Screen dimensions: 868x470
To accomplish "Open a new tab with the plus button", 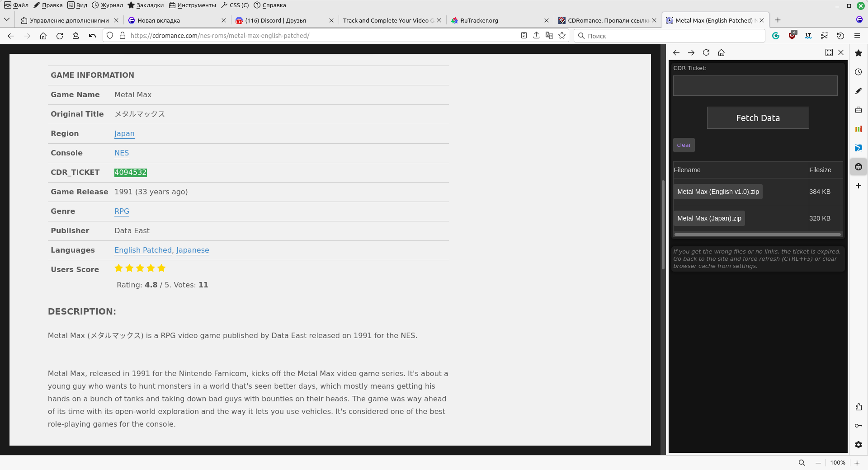I will (x=778, y=20).
